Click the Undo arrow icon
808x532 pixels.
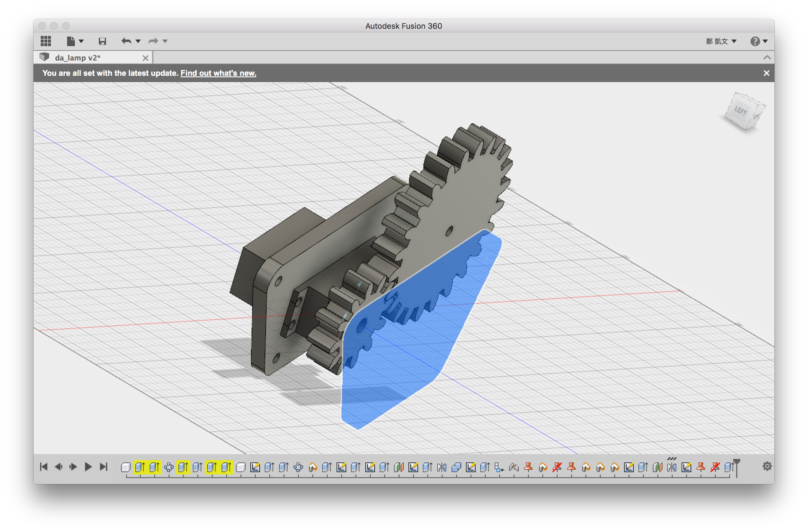point(126,41)
